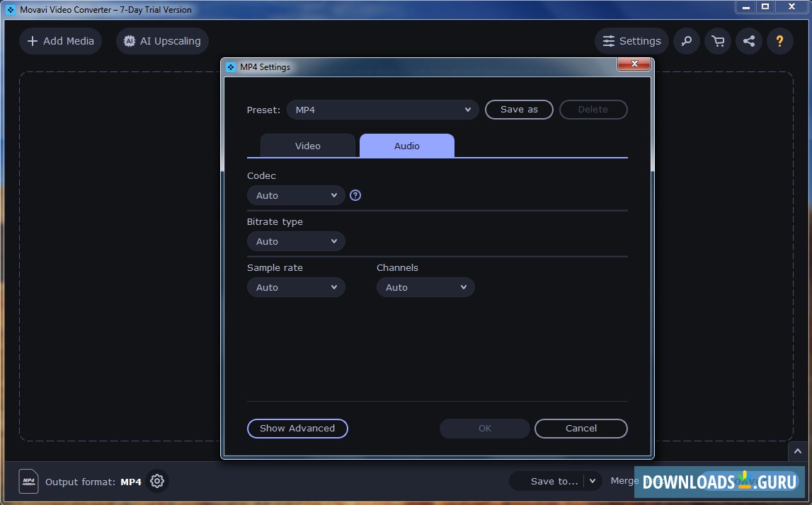The height and width of the screenshot is (505, 812).
Task: Minimize the Movavi Video Converter window
Action: point(745,7)
